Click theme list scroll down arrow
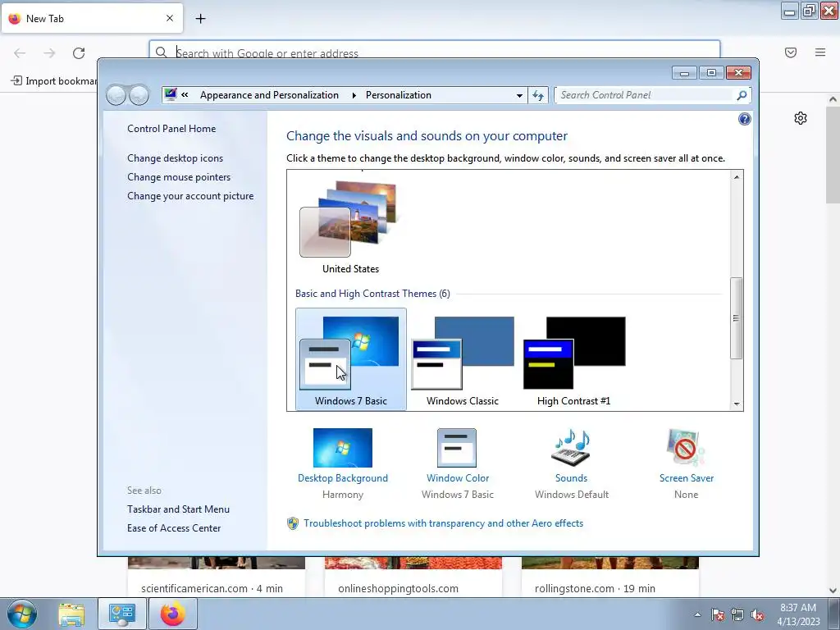 [x=737, y=404]
